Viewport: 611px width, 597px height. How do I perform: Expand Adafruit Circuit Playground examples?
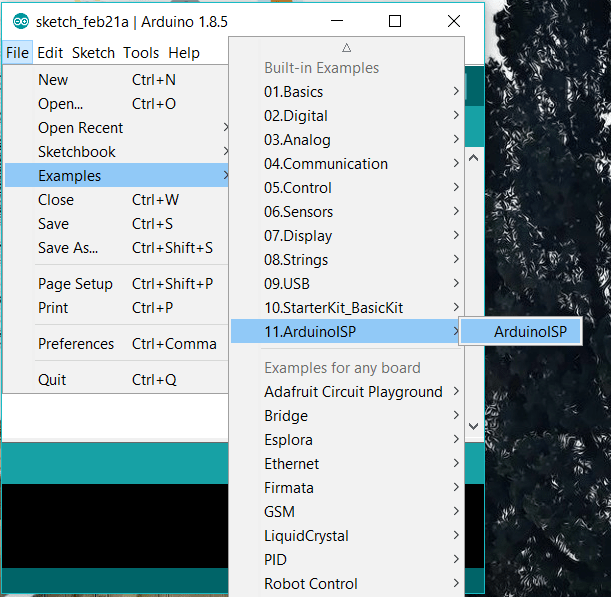coord(346,392)
